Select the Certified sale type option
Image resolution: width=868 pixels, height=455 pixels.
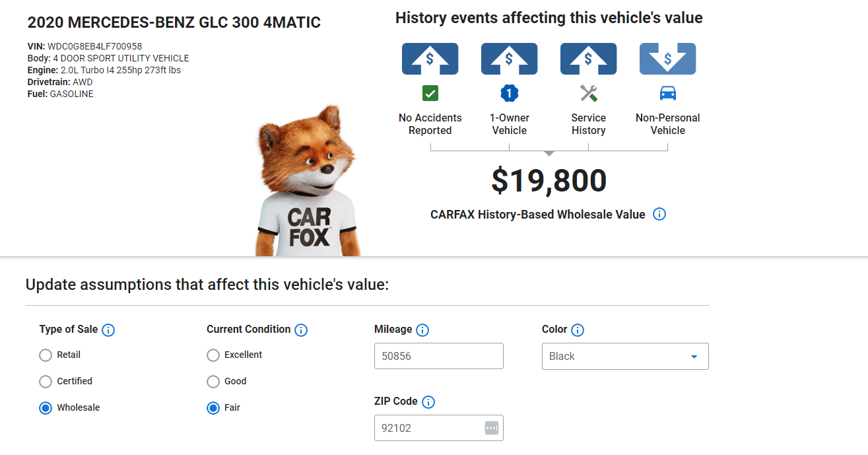[45, 381]
